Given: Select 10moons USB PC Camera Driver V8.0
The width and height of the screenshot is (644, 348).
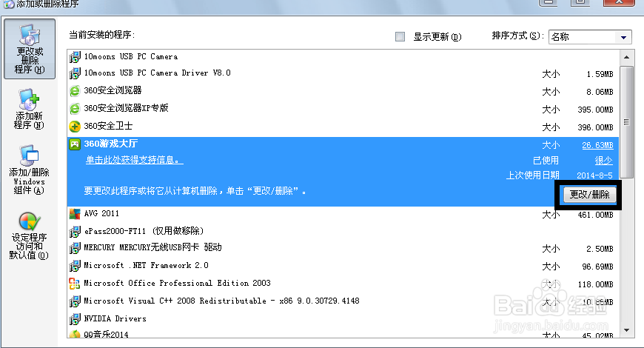Looking at the screenshot, I should [x=343, y=73].
